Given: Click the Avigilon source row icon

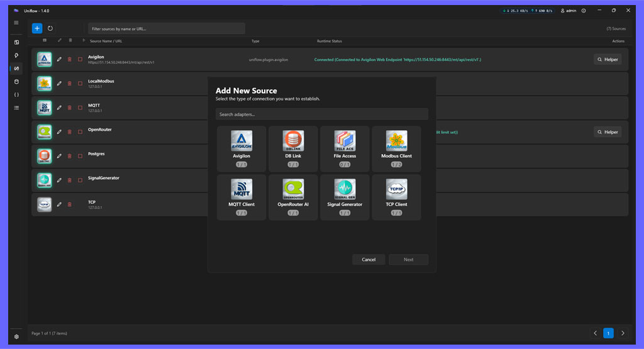Looking at the screenshot, I should click(x=45, y=59).
